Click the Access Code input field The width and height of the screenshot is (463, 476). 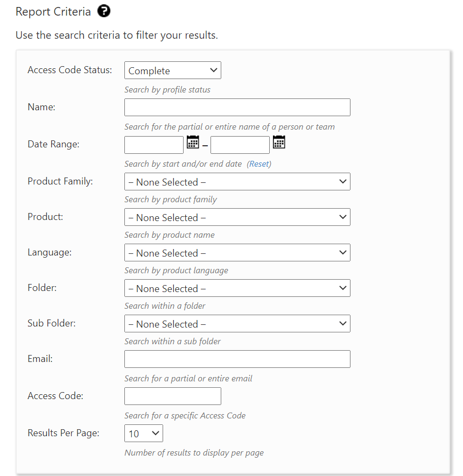[173, 396]
